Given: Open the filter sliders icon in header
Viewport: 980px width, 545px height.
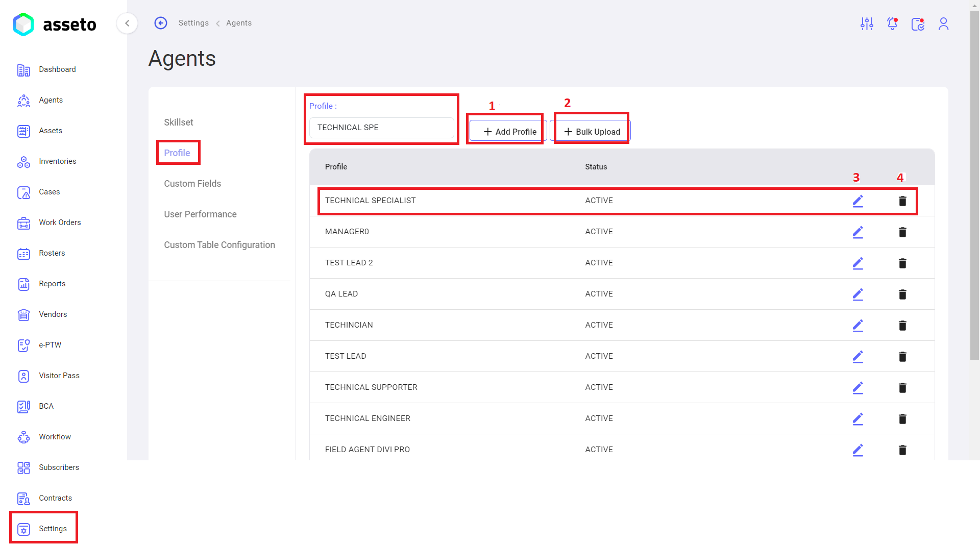Looking at the screenshot, I should [867, 23].
